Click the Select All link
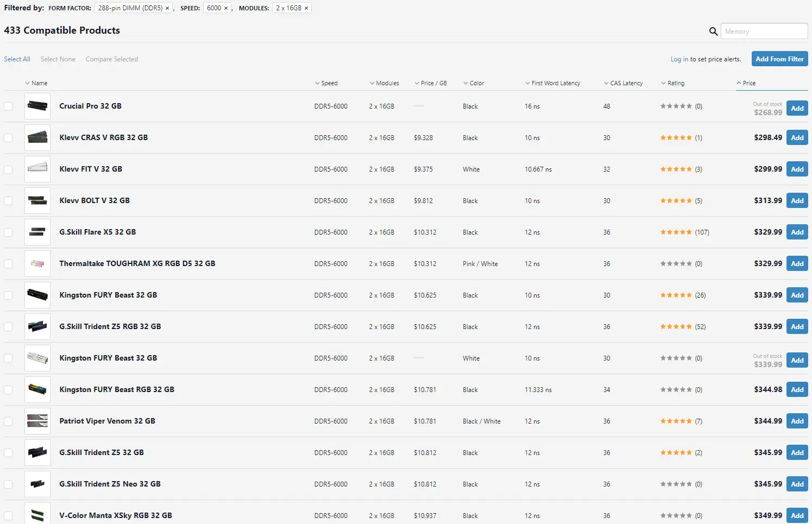812x524 pixels. 17,59
